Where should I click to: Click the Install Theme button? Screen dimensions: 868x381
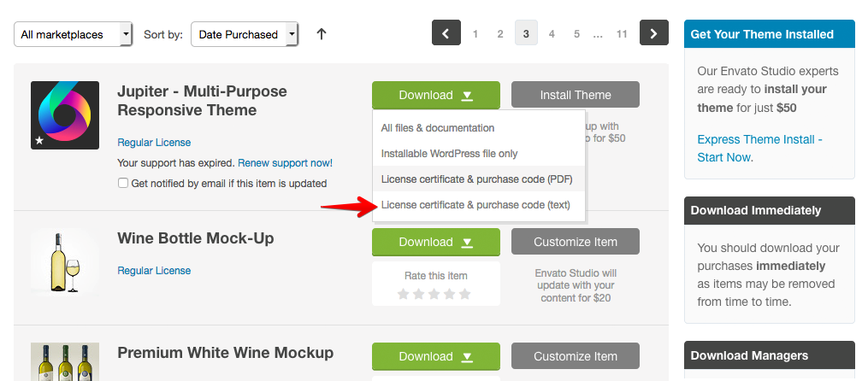(576, 95)
